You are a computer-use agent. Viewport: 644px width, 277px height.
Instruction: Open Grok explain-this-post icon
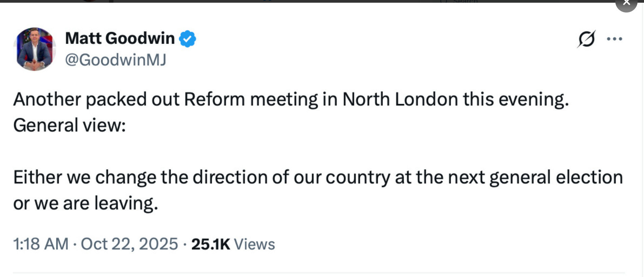click(x=586, y=39)
